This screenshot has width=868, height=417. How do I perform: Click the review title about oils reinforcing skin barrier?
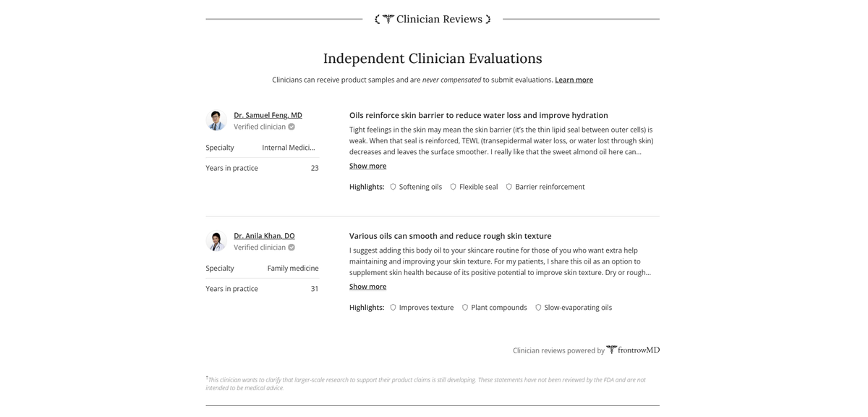[478, 115]
